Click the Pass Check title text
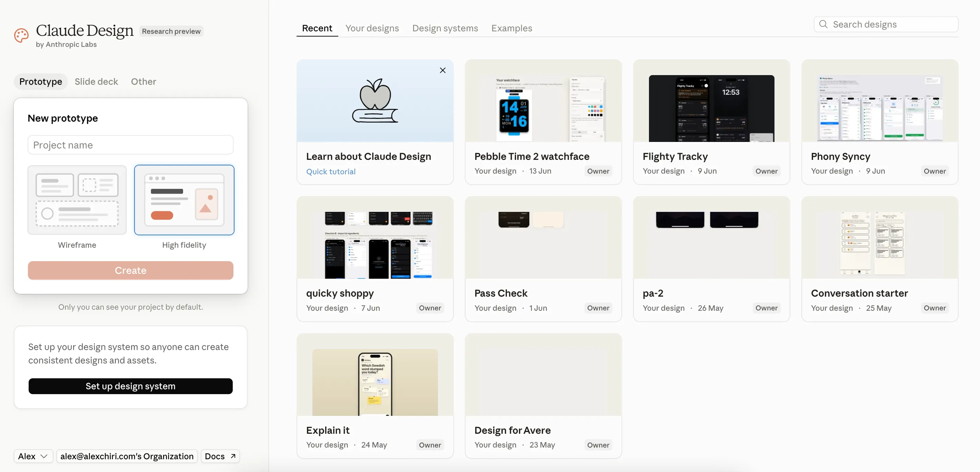Screen dimensions: 980x472 point(501,293)
